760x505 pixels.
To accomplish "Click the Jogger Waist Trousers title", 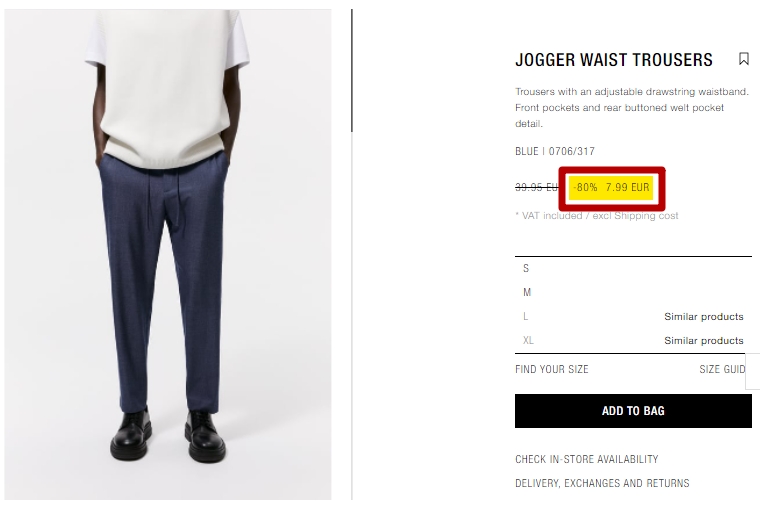I will [614, 60].
